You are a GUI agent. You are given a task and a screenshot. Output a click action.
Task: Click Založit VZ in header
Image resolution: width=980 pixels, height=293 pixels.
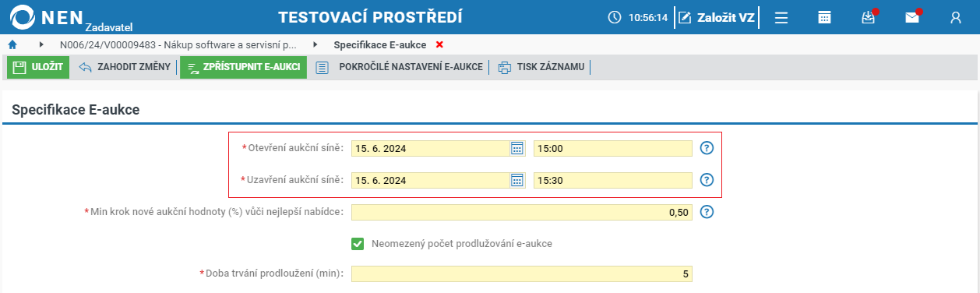coord(716,17)
